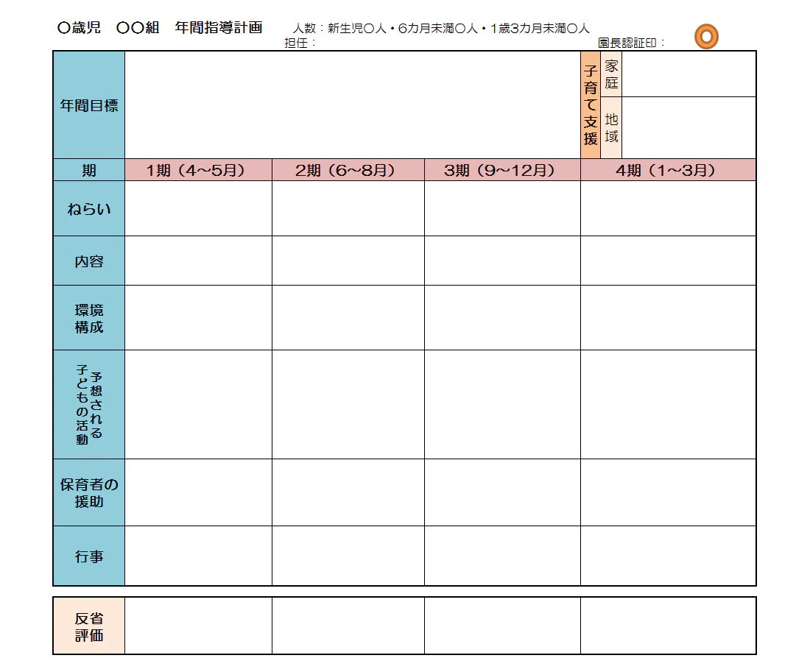Select the 4期（1～3月） column header
810x672 pixels.
click(668, 170)
